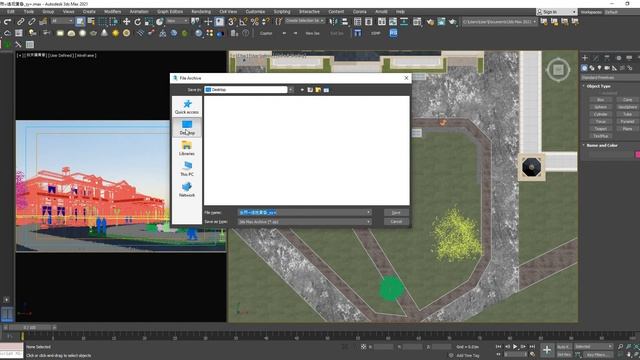Screen dimensions: 640x360
Task: Open the Rendering menu
Action: click(x=201, y=12)
